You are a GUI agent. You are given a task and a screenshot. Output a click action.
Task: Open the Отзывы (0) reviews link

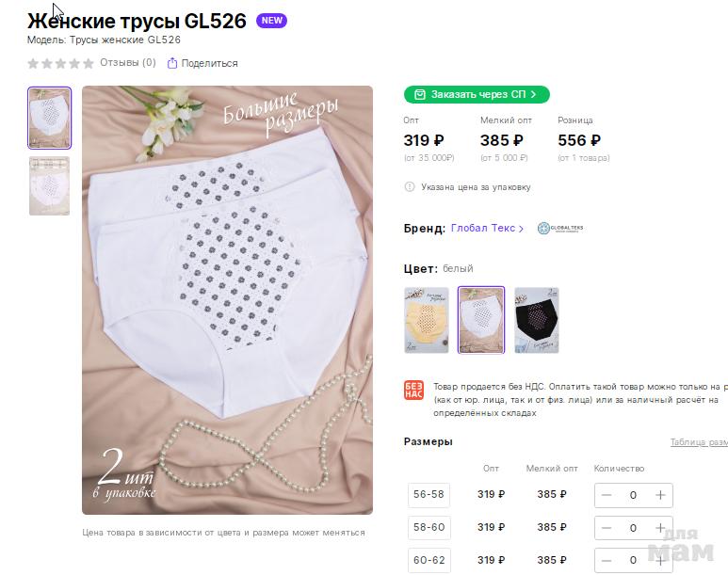[128, 63]
